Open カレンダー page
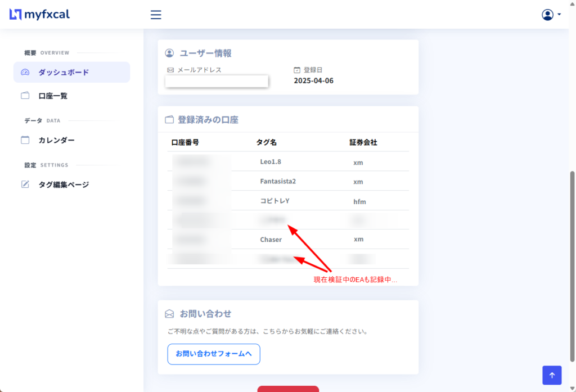 pos(56,140)
